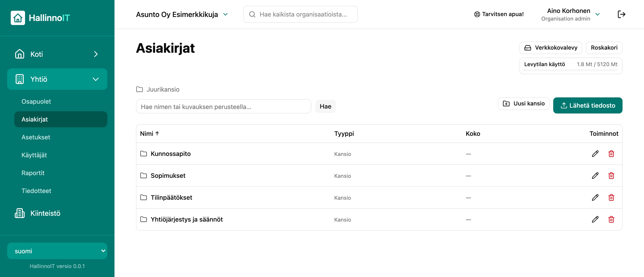Delete the Kunnossapito folder with trash icon

[611, 154]
